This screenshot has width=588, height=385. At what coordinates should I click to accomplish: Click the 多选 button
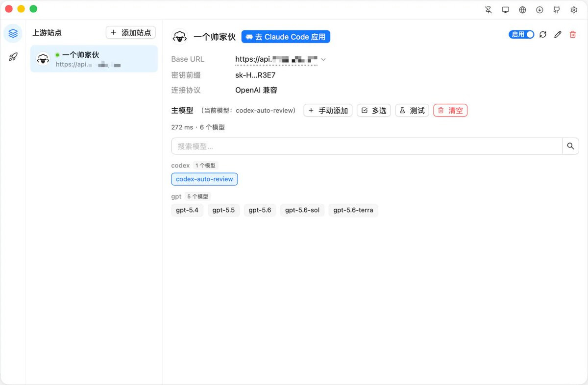[373, 111]
